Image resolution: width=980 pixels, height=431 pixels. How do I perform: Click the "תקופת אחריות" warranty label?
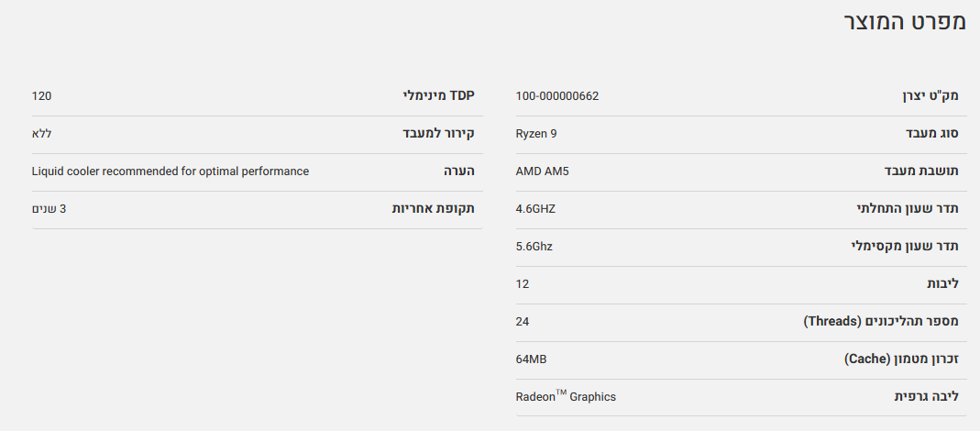pyautogui.click(x=434, y=209)
